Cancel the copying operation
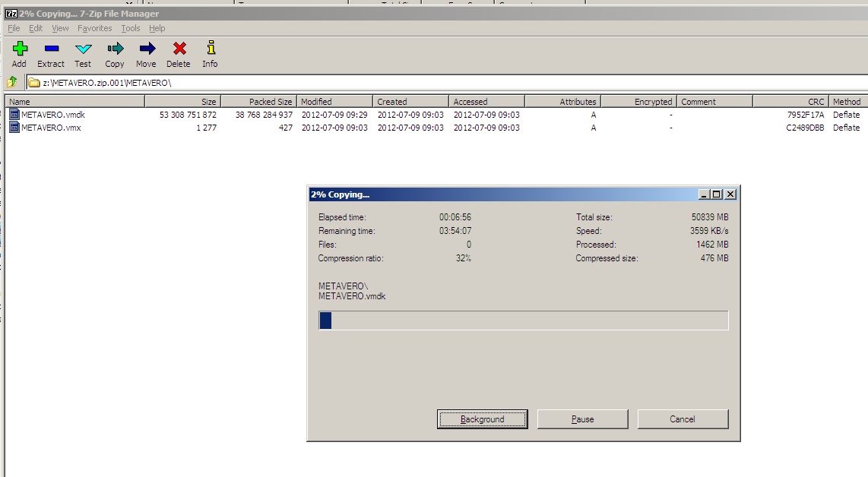The height and width of the screenshot is (477, 868). click(x=683, y=419)
